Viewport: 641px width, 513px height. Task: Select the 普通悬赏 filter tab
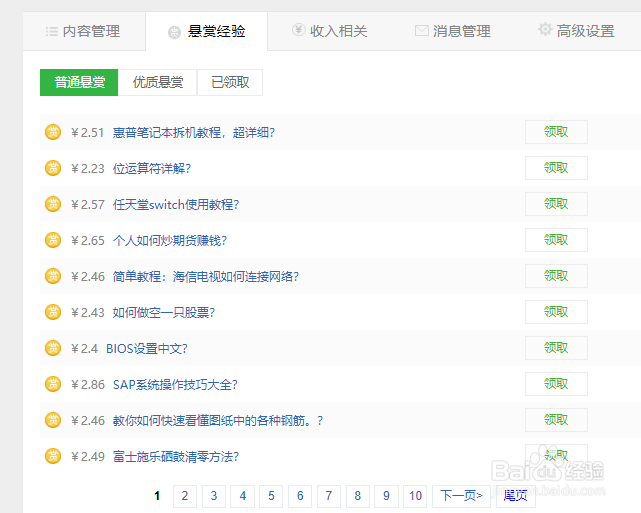pos(79,83)
